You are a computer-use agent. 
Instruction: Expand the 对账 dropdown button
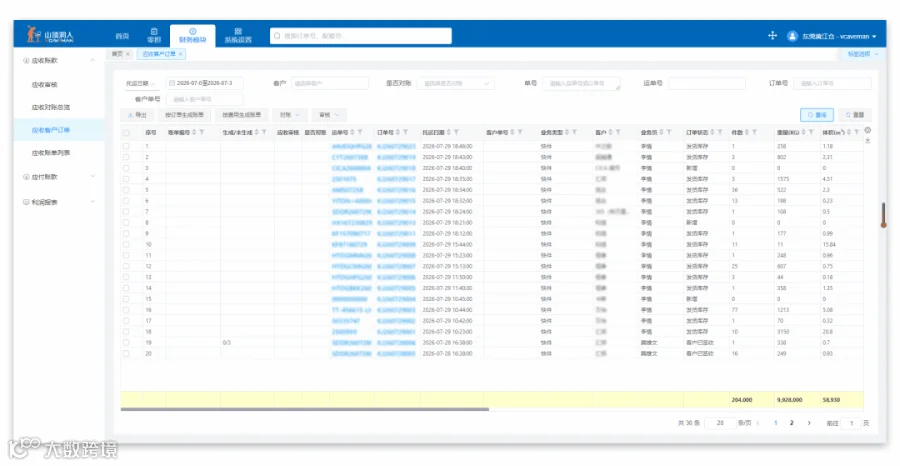coord(290,115)
